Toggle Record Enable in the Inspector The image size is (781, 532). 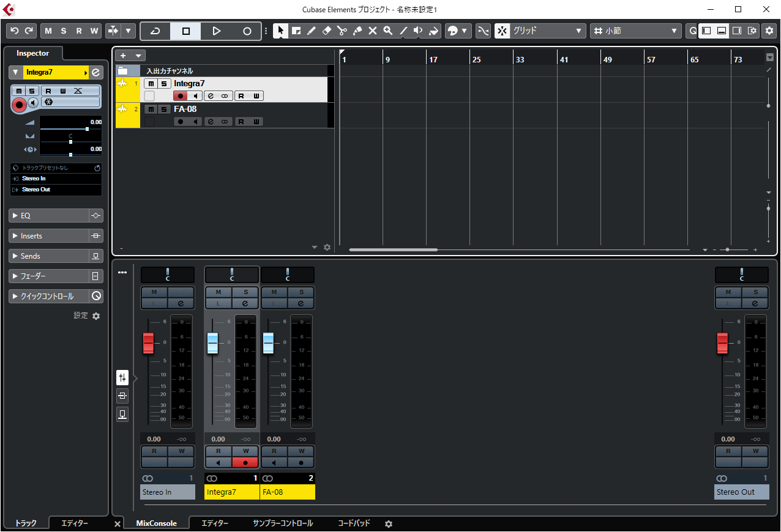[20, 105]
